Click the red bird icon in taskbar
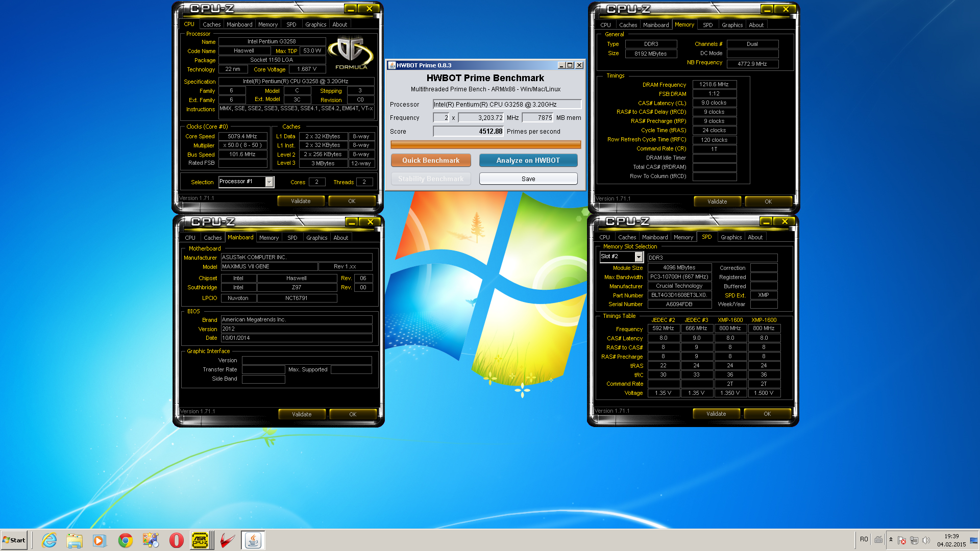This screenshot has height=551, width=980. (x=227, y=540)
